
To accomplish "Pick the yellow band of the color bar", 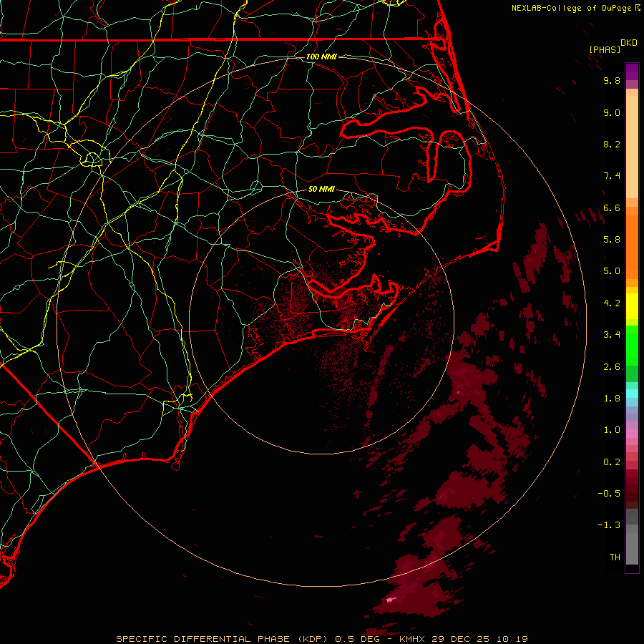I will coord(632,306).
